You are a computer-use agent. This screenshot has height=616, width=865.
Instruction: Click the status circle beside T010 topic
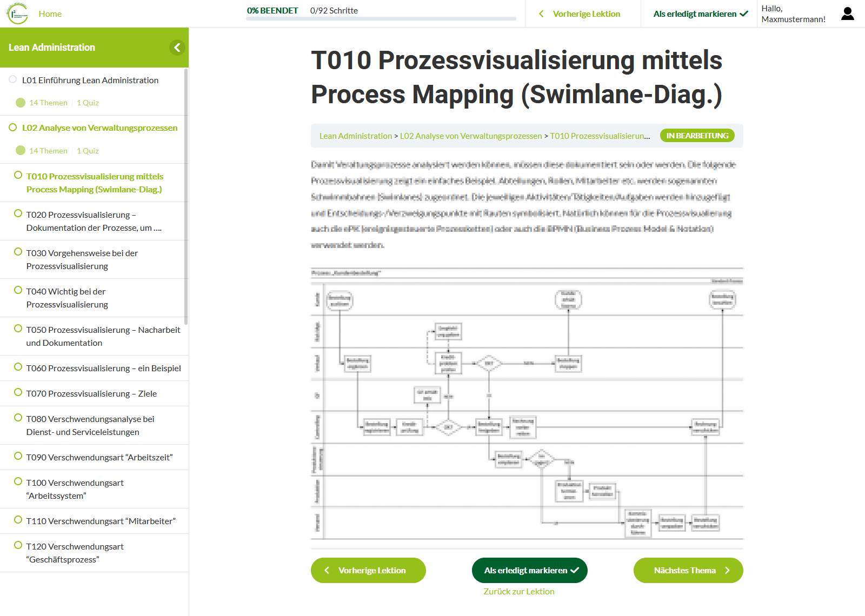pos(18,175)
